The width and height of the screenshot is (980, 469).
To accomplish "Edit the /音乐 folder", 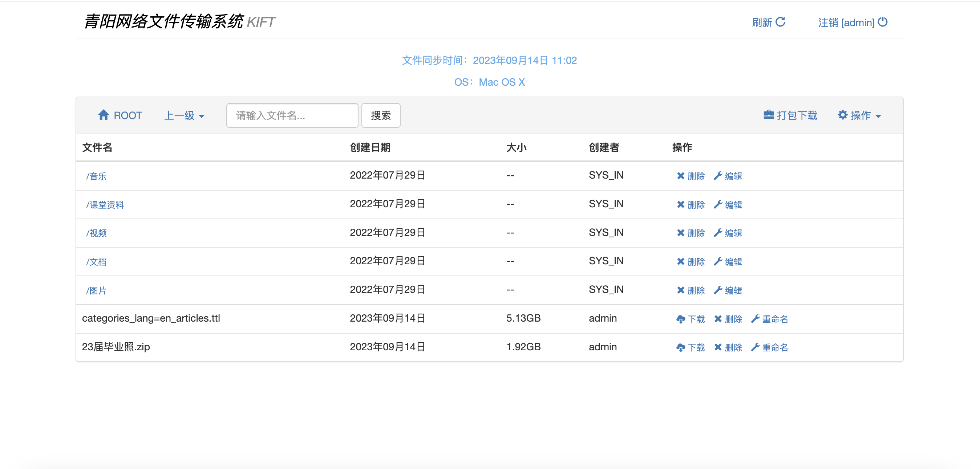I will (x=728, y=176).
